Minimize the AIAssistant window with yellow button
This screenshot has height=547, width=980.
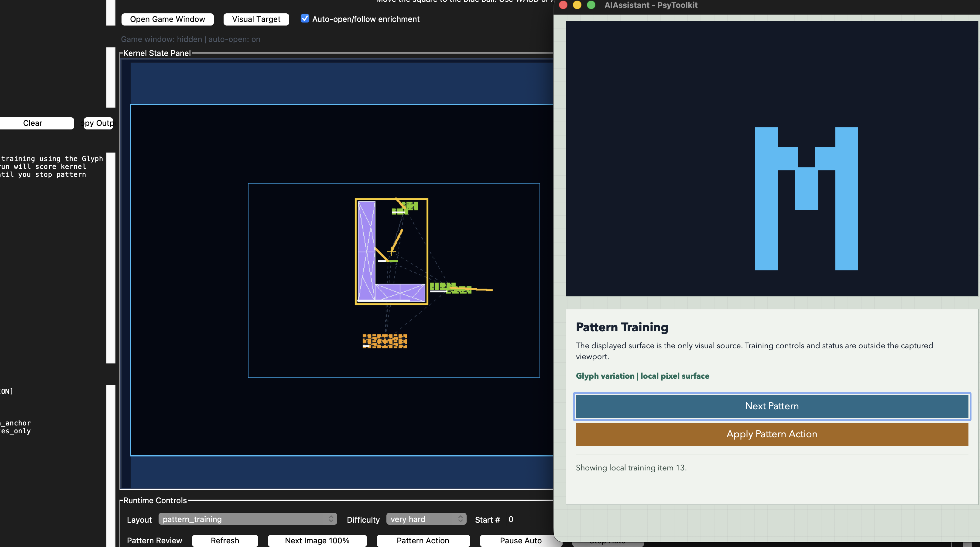577,5
